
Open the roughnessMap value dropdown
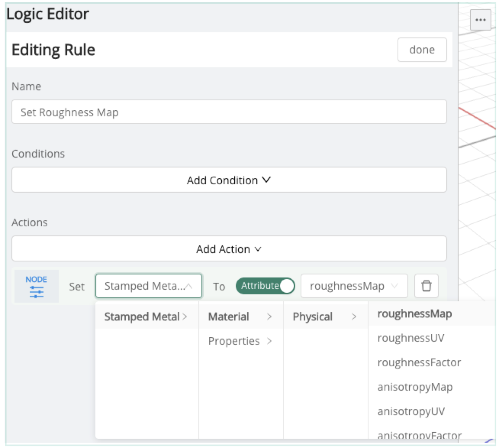pos(354,286)
